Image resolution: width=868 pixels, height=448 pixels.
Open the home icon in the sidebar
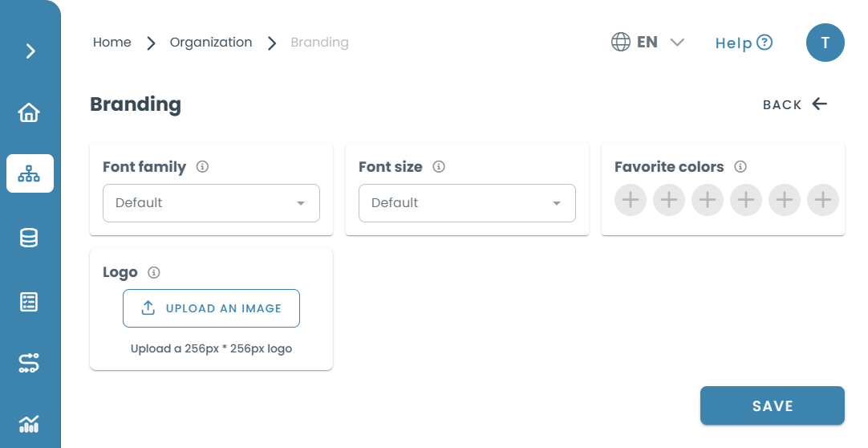(x=29, y=112)
